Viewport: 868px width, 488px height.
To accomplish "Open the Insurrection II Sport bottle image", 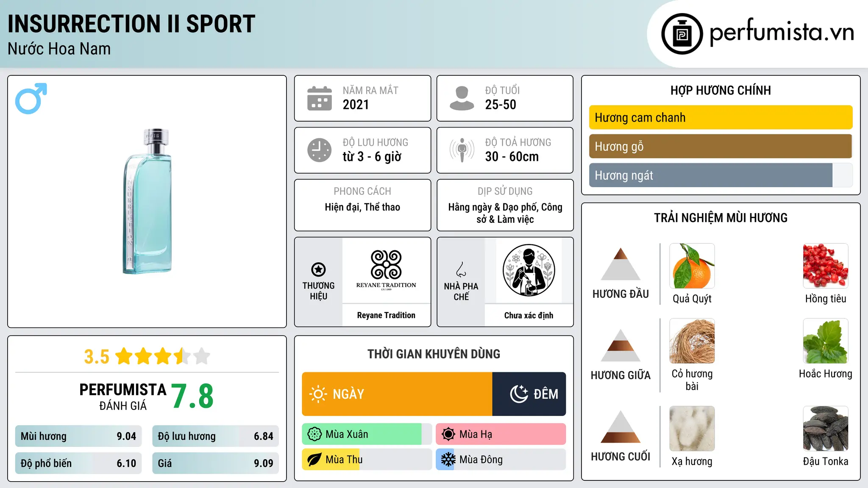I will click(x=147, y=202).
